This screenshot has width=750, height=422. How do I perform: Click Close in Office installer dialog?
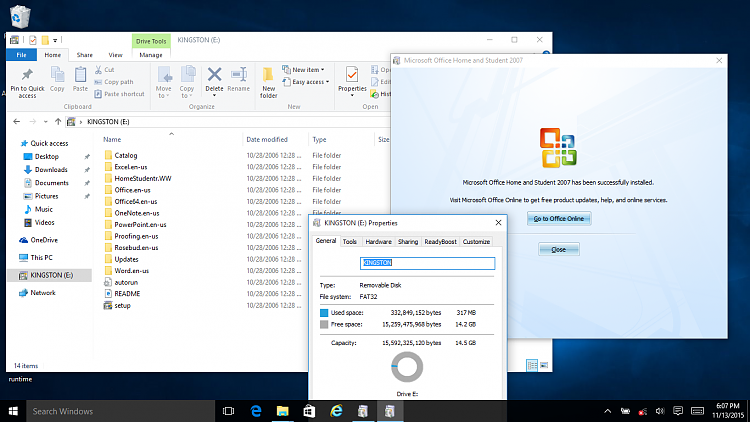coord(559,249)
